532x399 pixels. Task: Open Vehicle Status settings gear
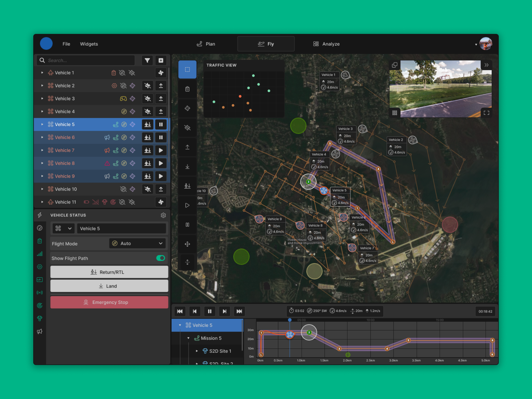pos(163,215)
